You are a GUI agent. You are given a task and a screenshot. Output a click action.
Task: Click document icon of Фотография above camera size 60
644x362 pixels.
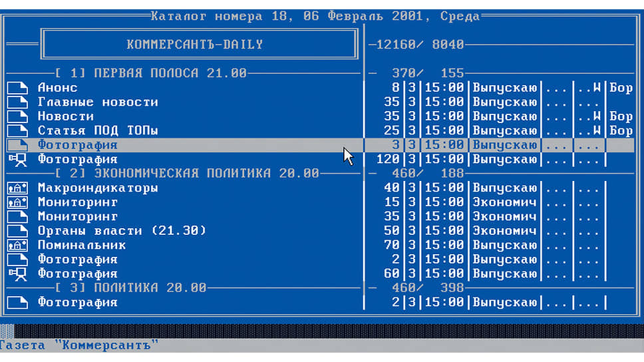[x=18, y=260]
